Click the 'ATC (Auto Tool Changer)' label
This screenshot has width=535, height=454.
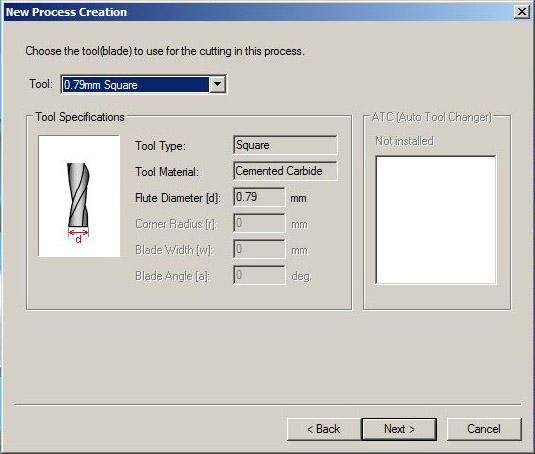[432, 117]
